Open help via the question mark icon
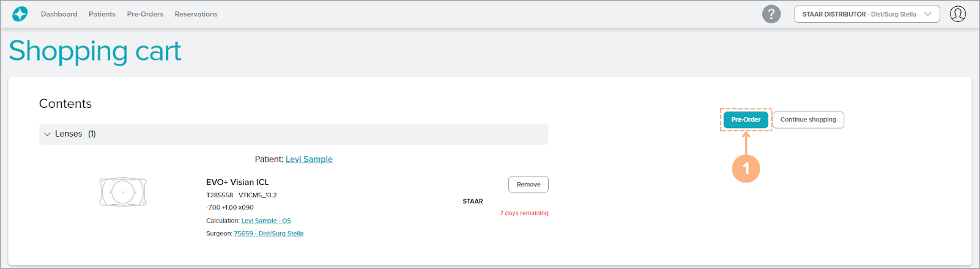Viewport: 980px width, 269px height. [771, 14]
